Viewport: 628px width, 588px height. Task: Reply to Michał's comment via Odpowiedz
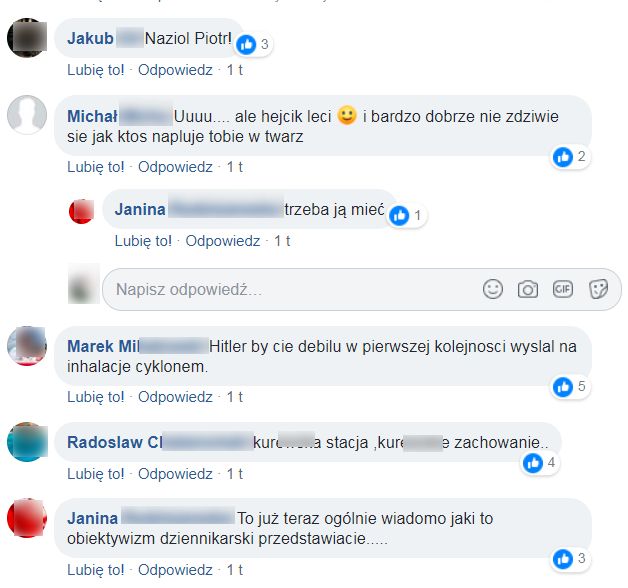click(x=175, y=167)
